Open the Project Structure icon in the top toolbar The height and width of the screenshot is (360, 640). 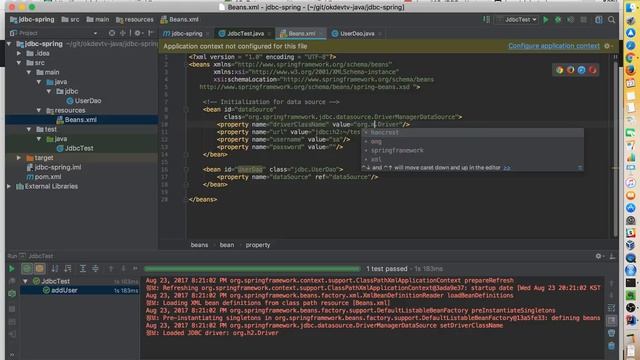(598, 20)
